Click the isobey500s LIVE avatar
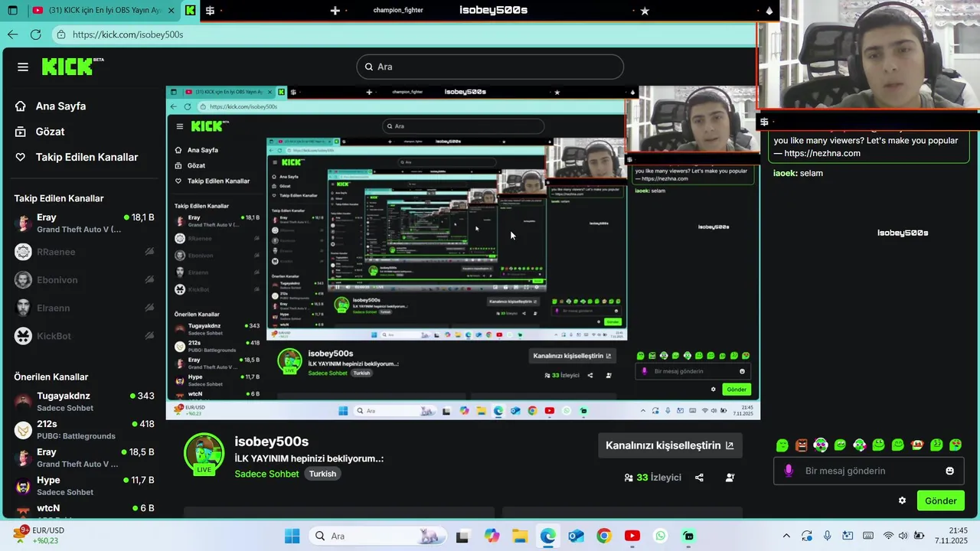 [x=204, y=454]
